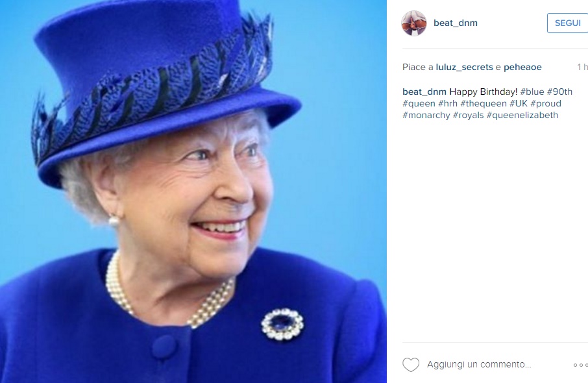This screenshot has height=383, width=588.
Task: Open the #queenelizabeth hashtag
Action: [522, 115]
